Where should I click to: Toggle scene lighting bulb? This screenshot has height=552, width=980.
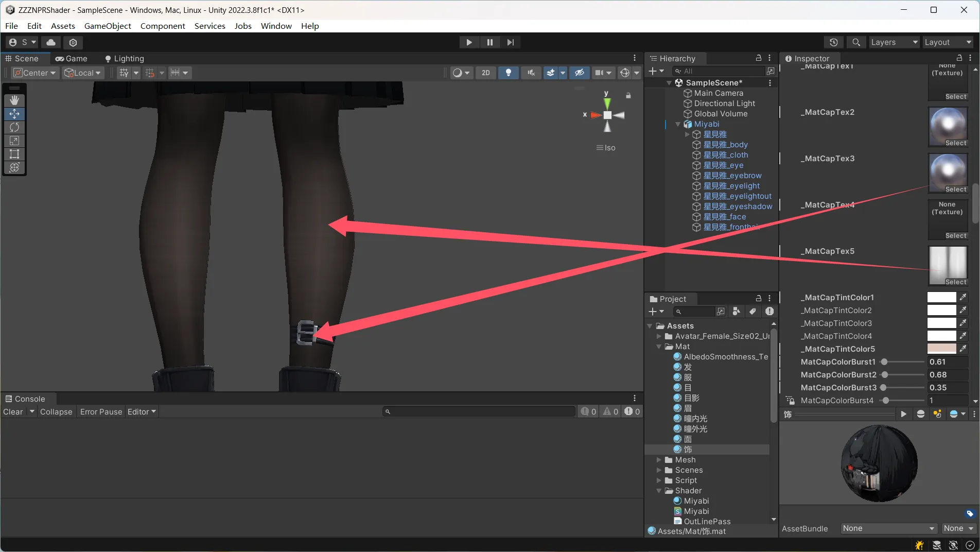(508, 73)
